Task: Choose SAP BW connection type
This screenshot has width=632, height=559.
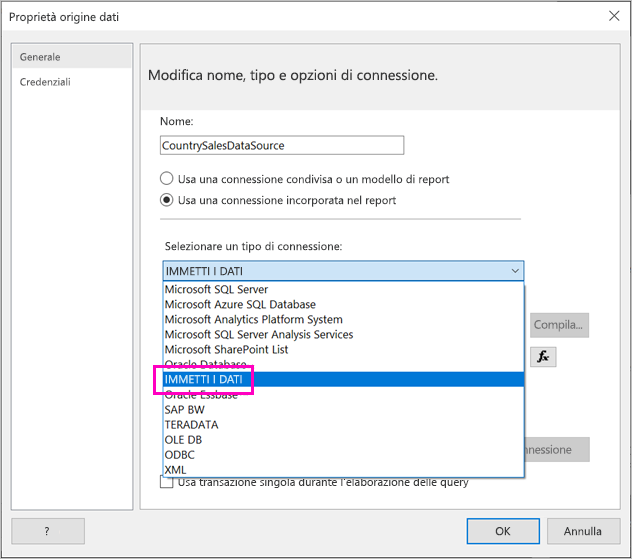Action: click(343, 409)
